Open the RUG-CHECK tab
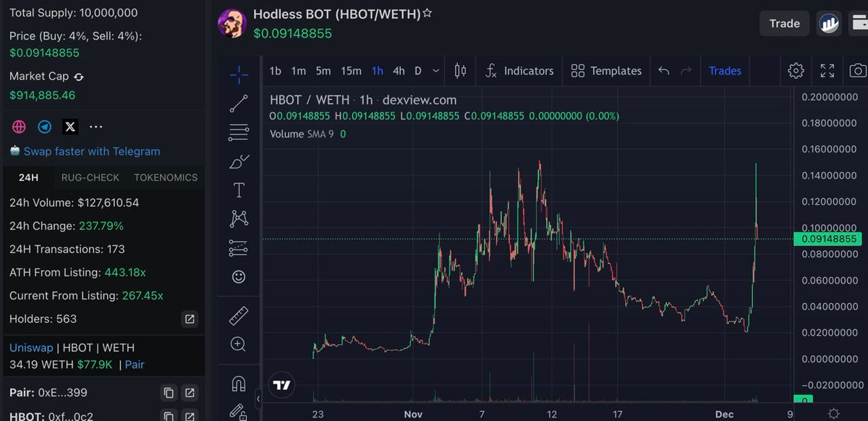Screen dimensions: 868x421 (x=90, y=177)
